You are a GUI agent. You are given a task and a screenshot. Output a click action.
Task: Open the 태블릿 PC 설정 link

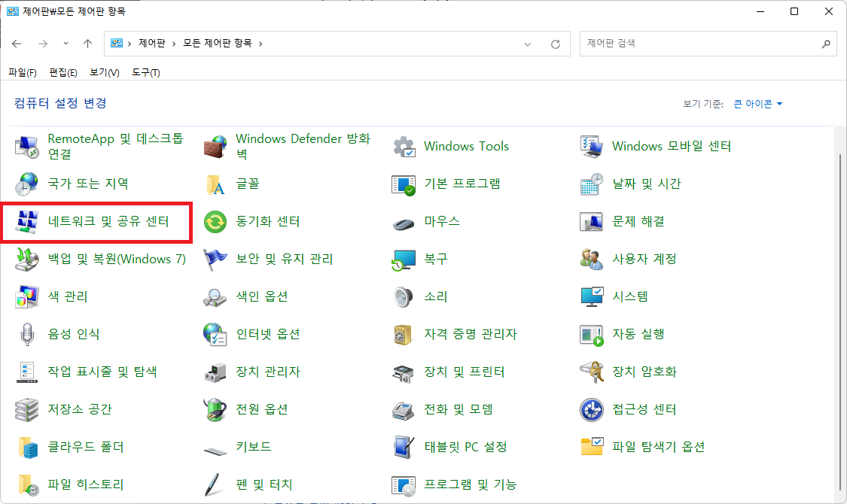coord(465,447)
